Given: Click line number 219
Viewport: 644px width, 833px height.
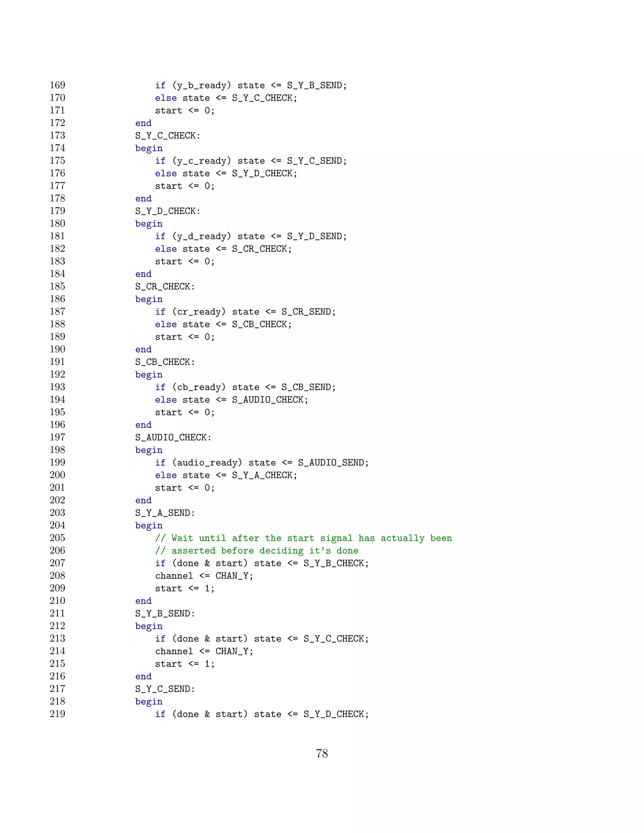Looking at the screenshot, I should [57, 714].
